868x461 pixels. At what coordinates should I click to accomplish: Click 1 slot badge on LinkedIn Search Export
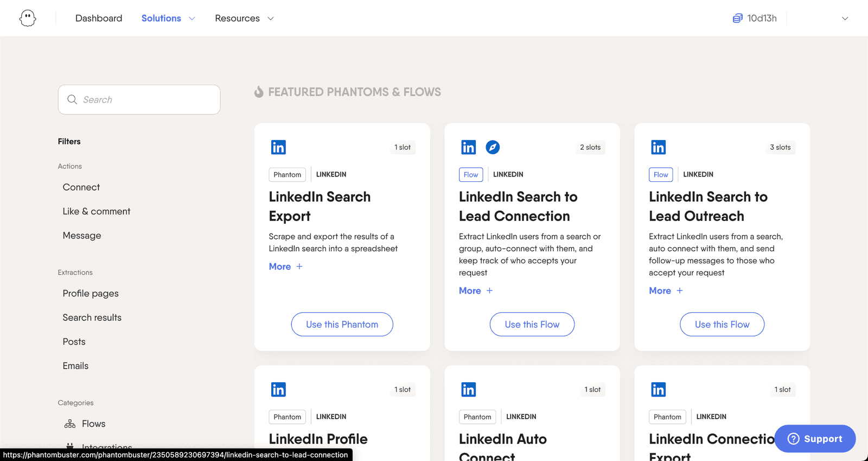coord(402,147)
